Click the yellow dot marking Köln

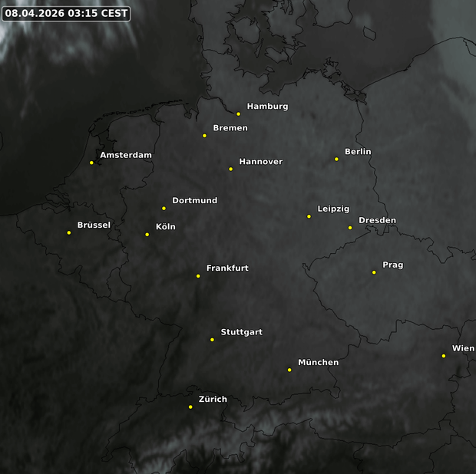[x=147, y=235]
